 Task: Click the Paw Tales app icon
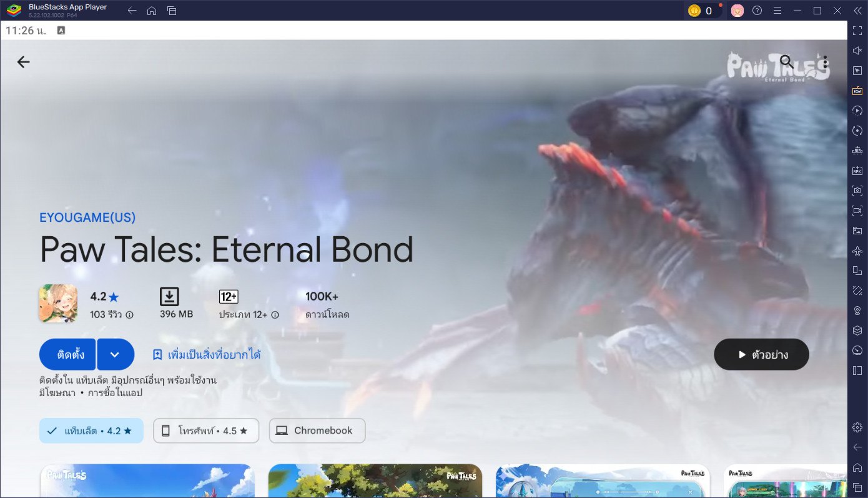pos(59,303)
